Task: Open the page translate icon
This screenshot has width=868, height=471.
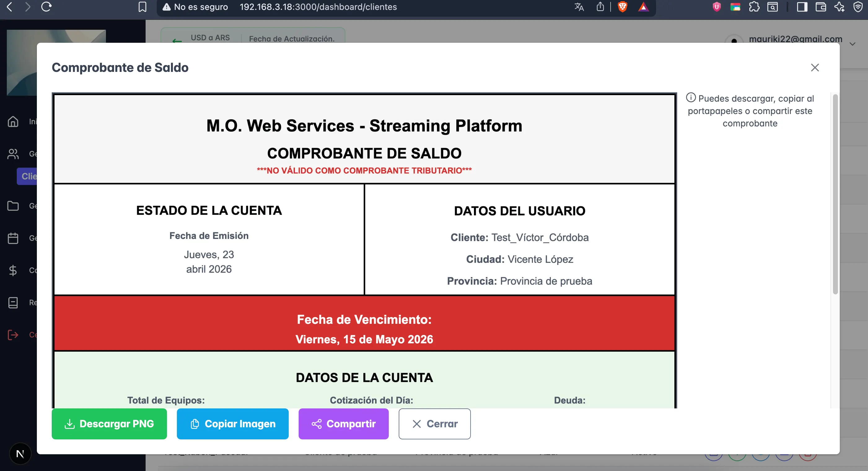Action: pyautogui.click(x=579, y=7)
